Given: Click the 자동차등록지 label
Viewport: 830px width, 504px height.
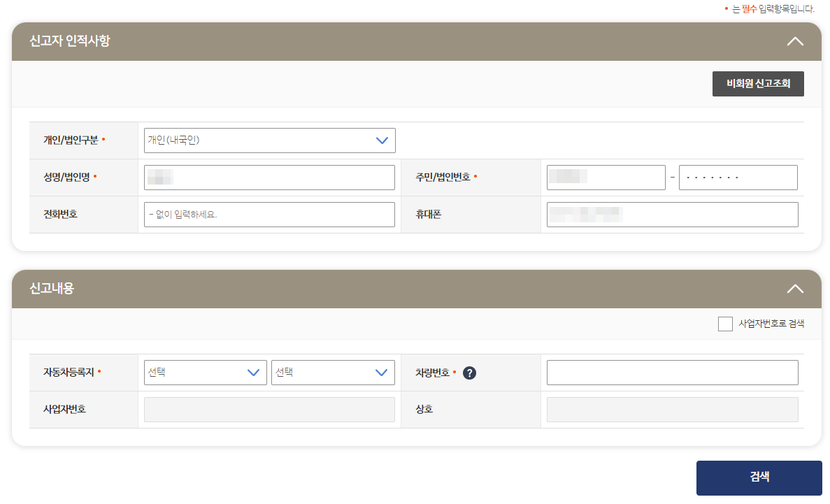Looking at the screenshot, I should [69, 373].
